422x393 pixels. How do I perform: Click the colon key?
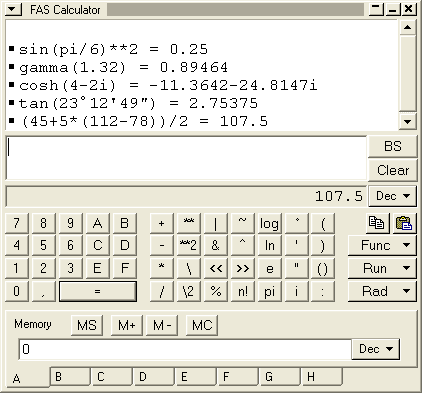click(323, 291)
